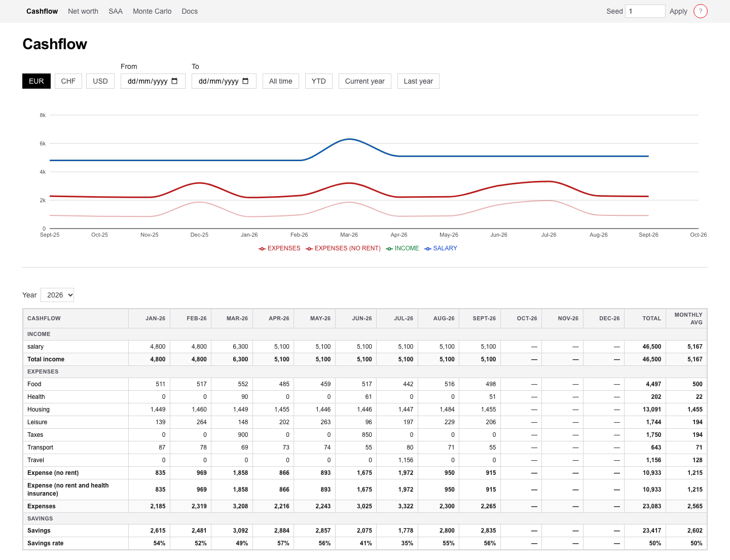Switch currency to EUR
730x560 pixels.
pos(36,81)
